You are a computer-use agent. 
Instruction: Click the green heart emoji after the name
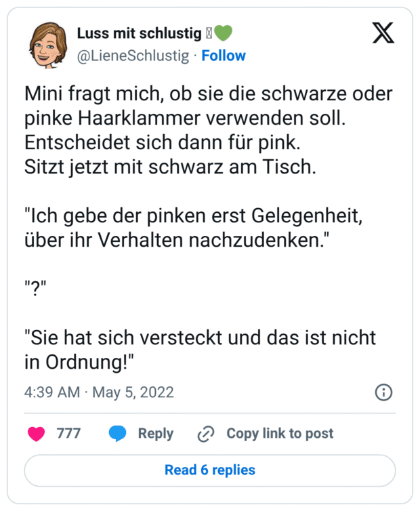click(224, 34)
